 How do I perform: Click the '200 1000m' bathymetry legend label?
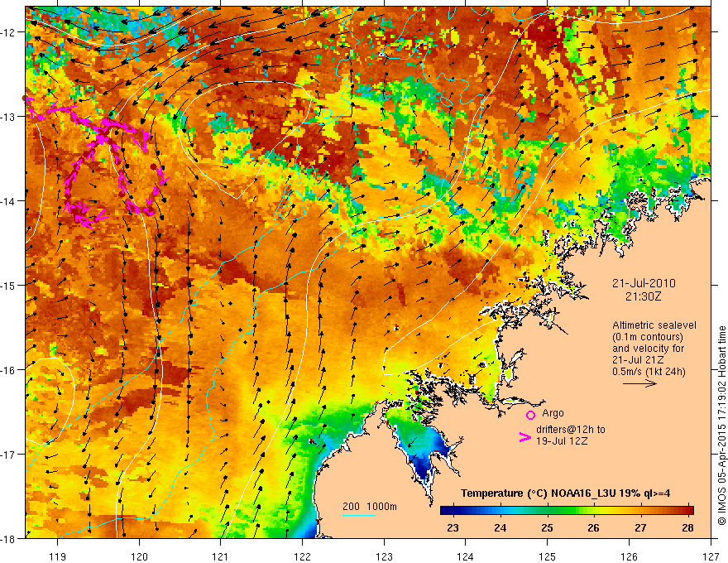tap(370, 507)
